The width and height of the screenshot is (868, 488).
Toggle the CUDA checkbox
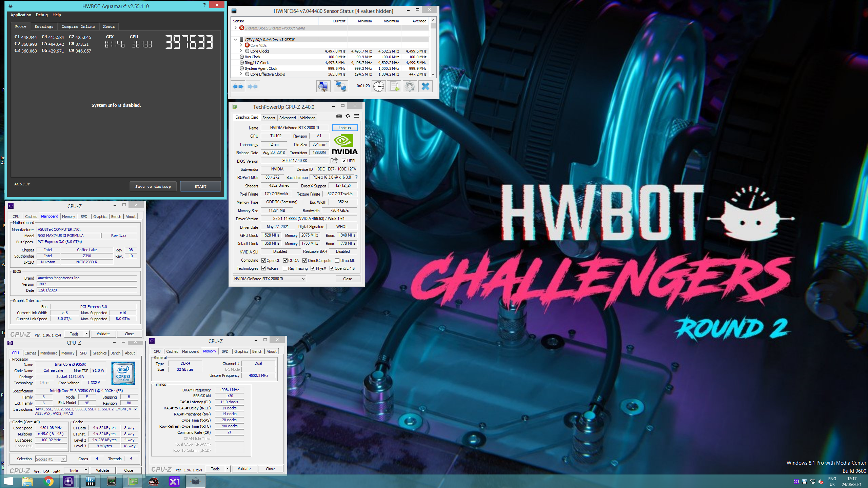[x=285, y=261]
